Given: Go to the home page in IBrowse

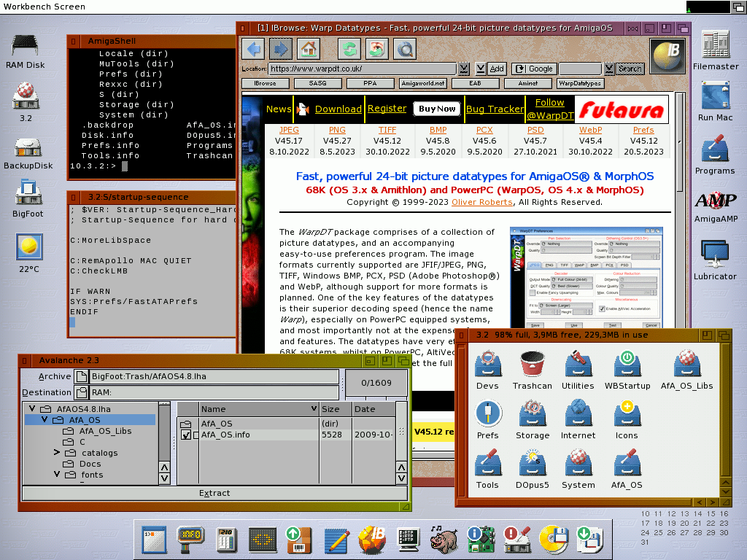Looking at the screenshot, I should [x=309, y=49].
